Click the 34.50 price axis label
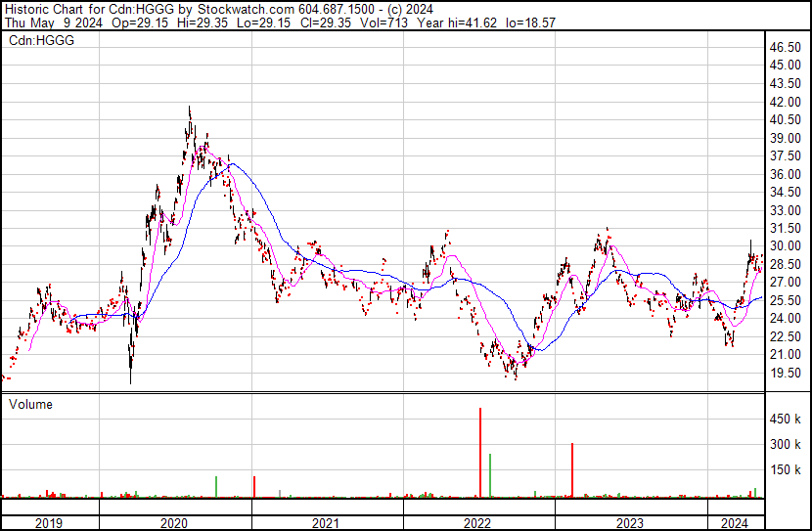The width and height of the screenshot is (812, 531). click(785, 192)
